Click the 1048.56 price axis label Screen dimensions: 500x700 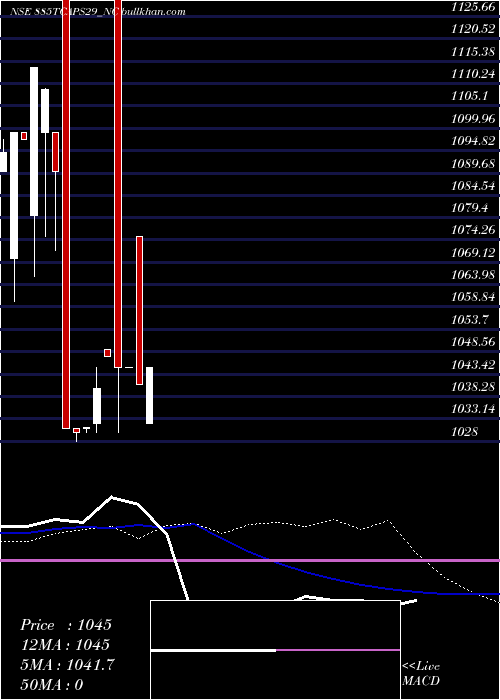pyautogui.click(x=472, y=342)
